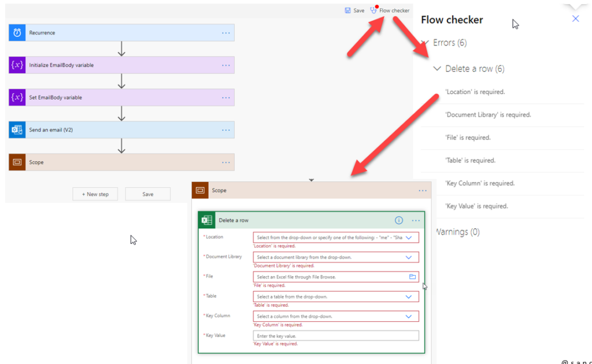Open the Key Column dropdown
The height and width of the screenshot is (364, 592).
(x=409, y=316)
